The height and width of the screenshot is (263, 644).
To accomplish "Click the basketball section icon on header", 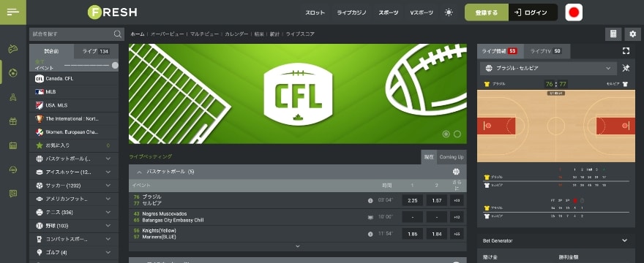I will (x=456, y=172).
